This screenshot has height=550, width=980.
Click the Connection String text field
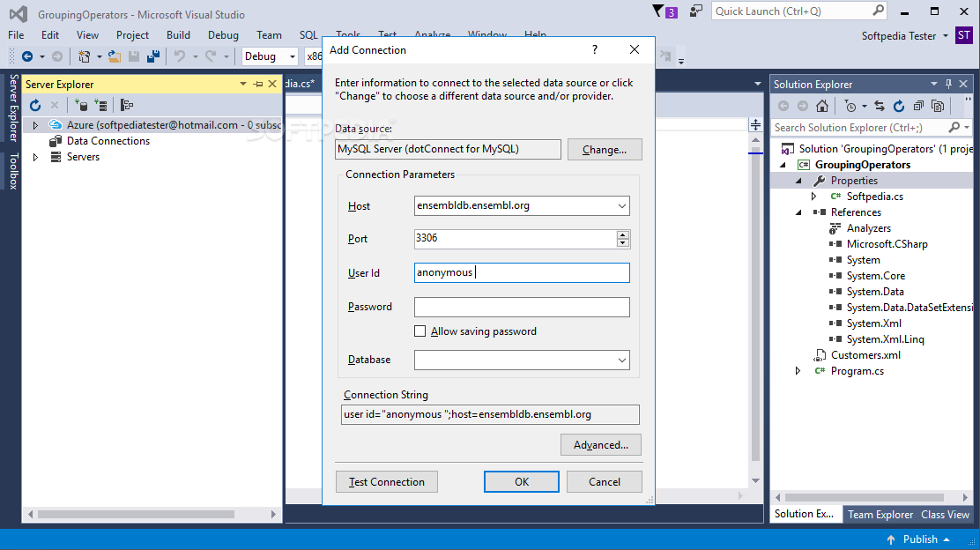tap(490, 414)
